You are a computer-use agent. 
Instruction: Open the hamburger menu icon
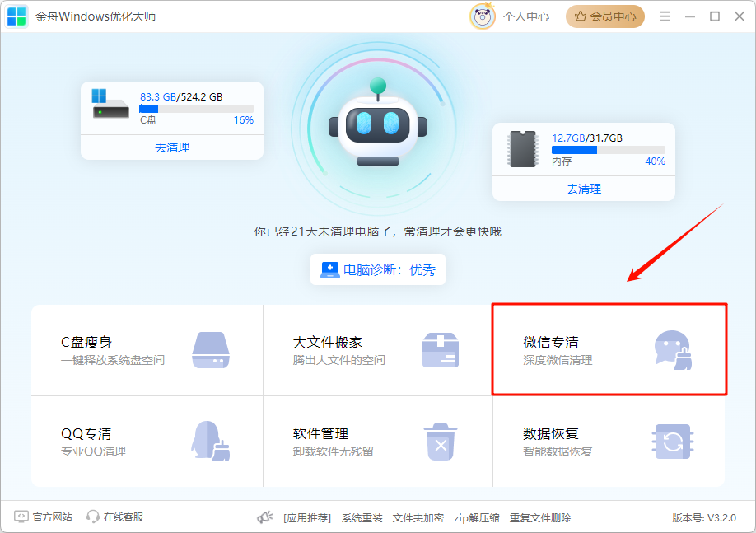point(665,16)
